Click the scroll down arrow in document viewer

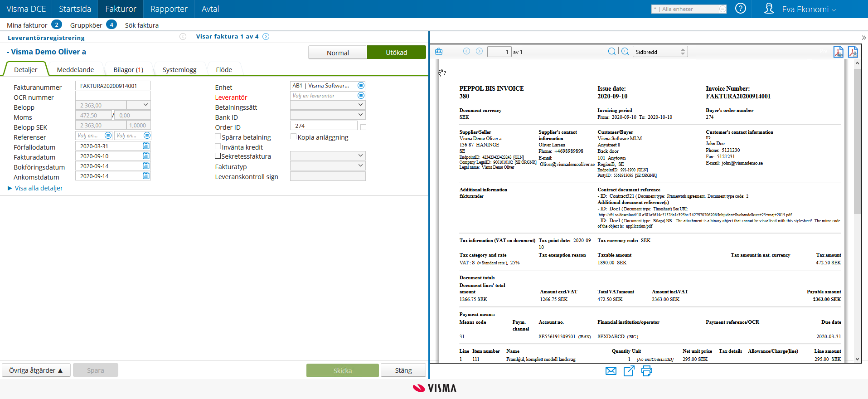pos(857,359)
